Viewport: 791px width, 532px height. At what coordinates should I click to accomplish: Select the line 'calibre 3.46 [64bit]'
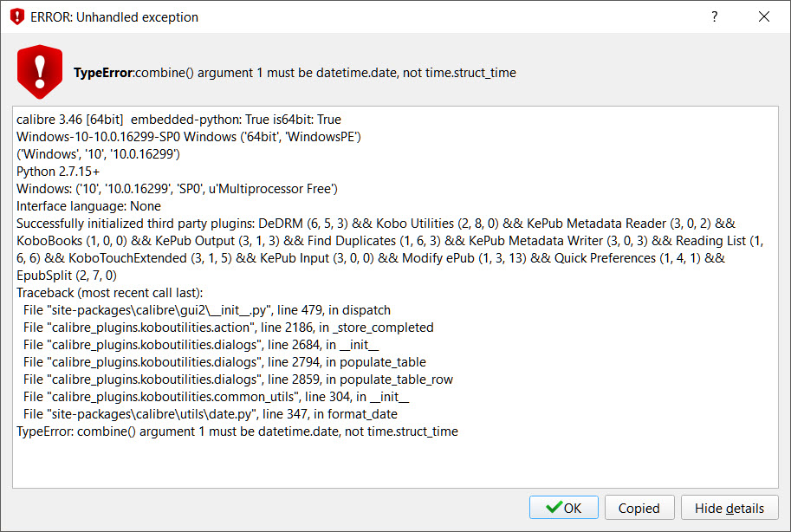coord(178,120)
